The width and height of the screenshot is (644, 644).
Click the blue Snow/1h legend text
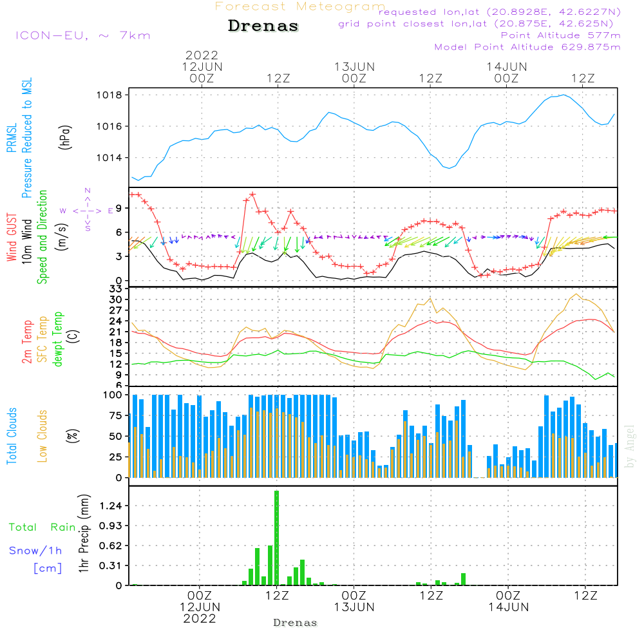click(x=36, y=551)
